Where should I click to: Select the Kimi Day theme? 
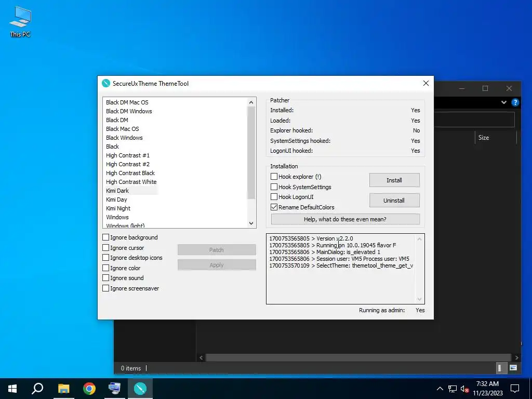(116, 199)
